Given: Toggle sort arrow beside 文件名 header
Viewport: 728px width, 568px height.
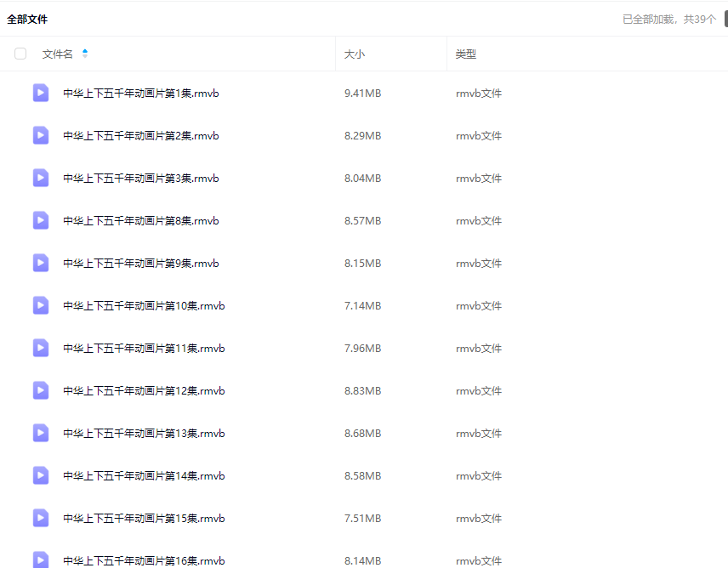Looking at the screenshot, I should click(85, 54).
